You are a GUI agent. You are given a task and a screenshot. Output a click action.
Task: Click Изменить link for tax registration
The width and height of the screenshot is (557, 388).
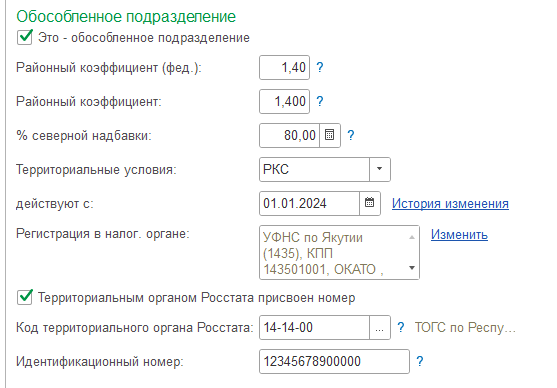click(x=459, y=235)
